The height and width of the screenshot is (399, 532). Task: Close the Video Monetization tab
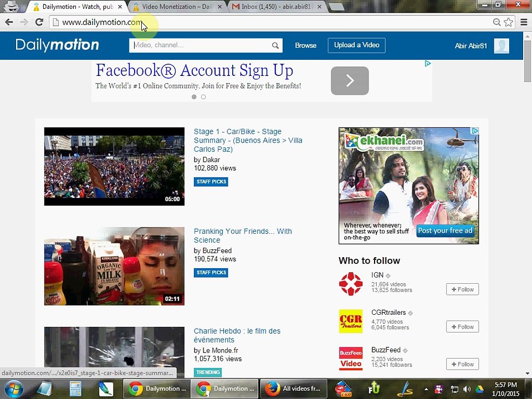coord(219,7)
